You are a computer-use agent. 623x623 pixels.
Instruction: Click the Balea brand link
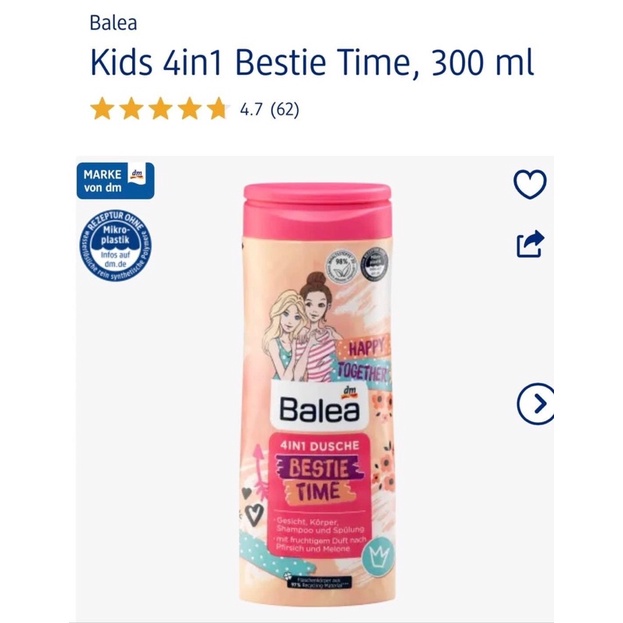[x=113, y=23]
